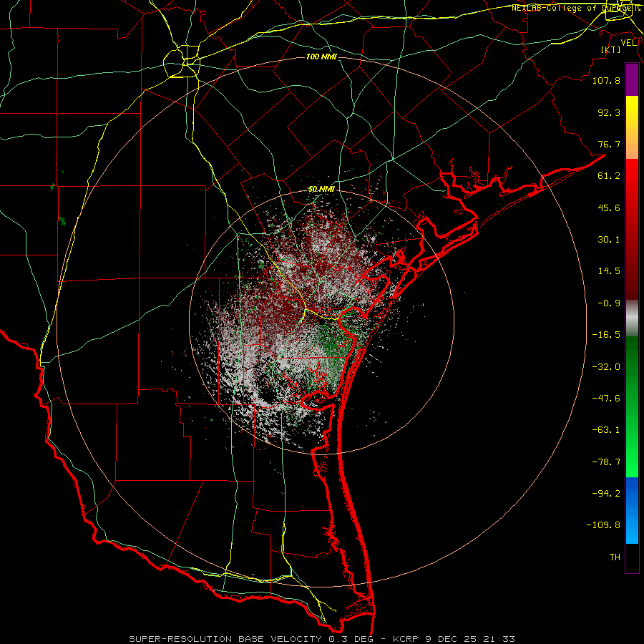This screenshot has height=644, width=644.
Task: Click the -78.7 scale value
Action: pyautogui.click(x=606, y=462)
